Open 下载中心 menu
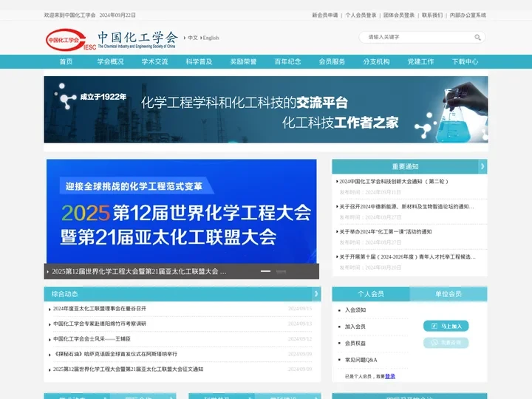532x399 pixels. (x=465, y=62)
